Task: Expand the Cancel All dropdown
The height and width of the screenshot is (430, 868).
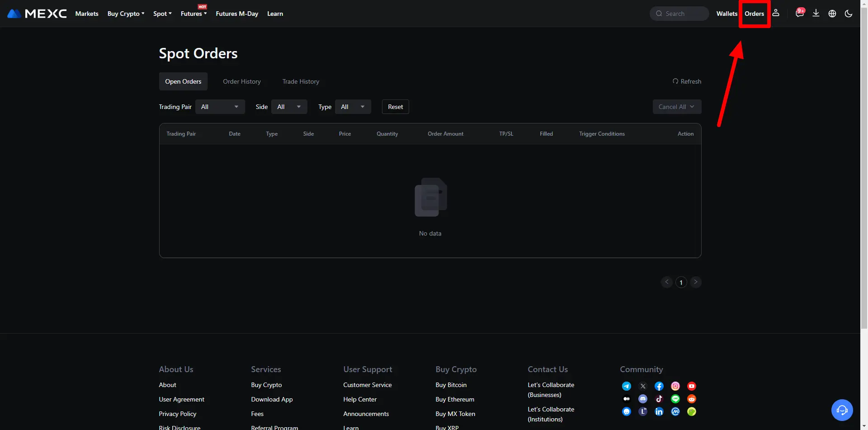Action: pyautogui.click(x=677, y=107)
